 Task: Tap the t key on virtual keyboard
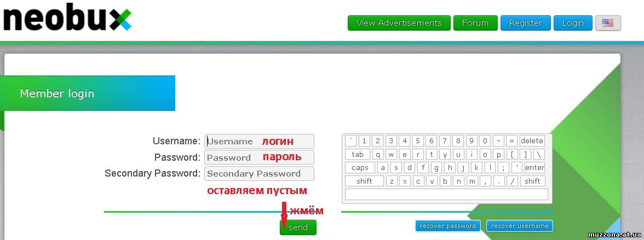[432, 155]
